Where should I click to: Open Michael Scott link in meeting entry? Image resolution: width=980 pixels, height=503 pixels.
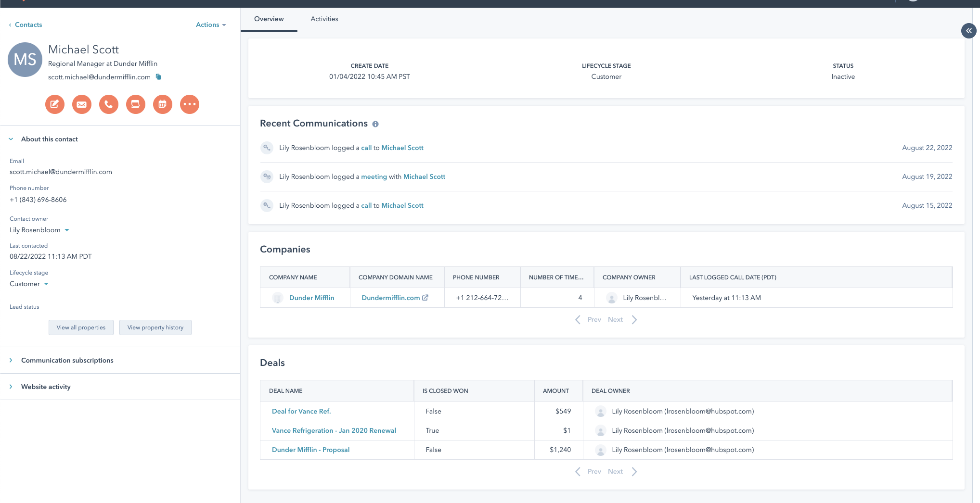click(424, 176)
